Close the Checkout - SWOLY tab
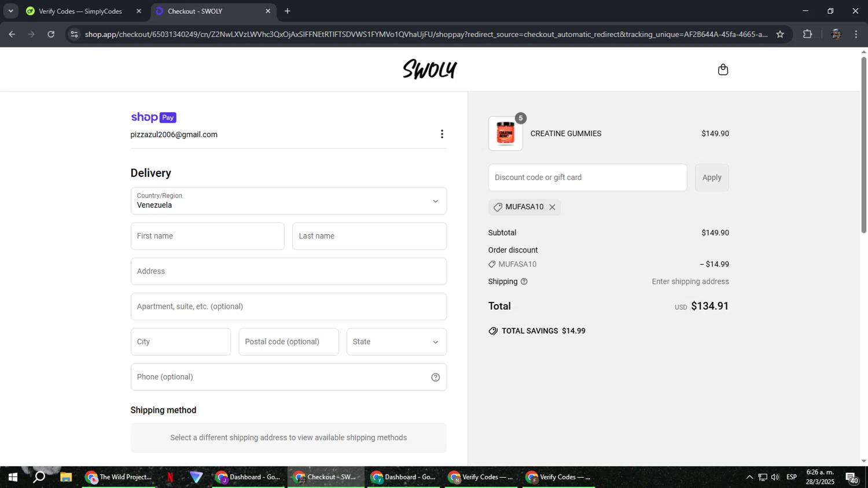 (x=268, y=11)
